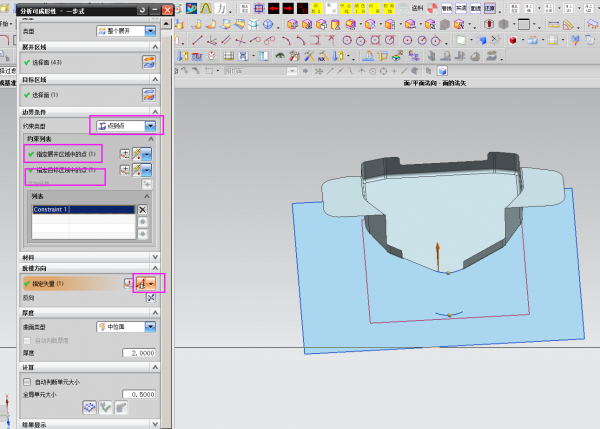Click the eye show/hide toolbar icon
This screenshot has height=429, width=600.
click(x=280, y=56)
